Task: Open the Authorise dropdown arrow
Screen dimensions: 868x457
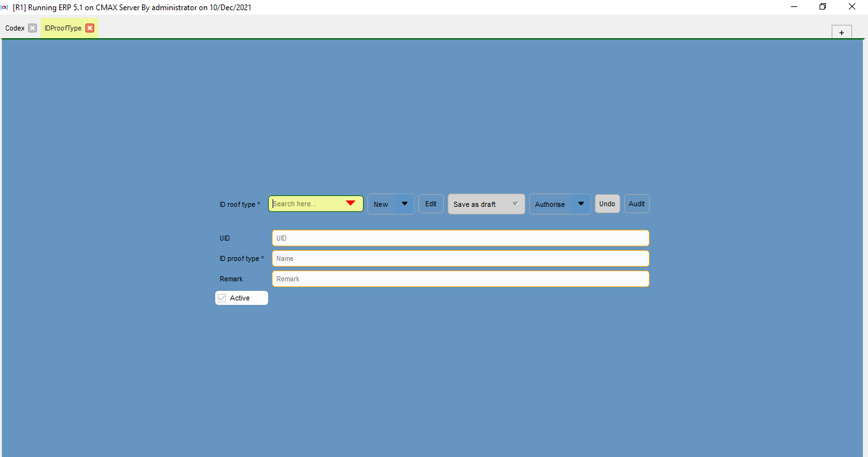Action: coord(581,204)
